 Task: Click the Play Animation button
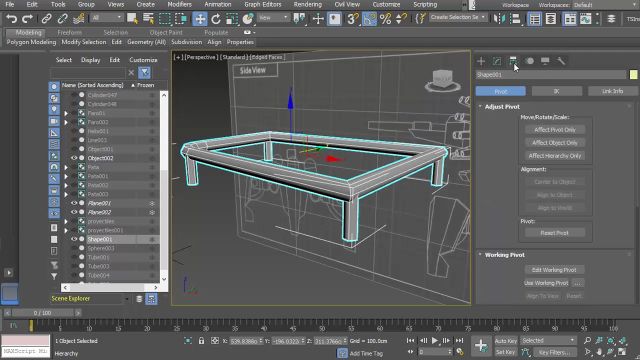[435, 340]
